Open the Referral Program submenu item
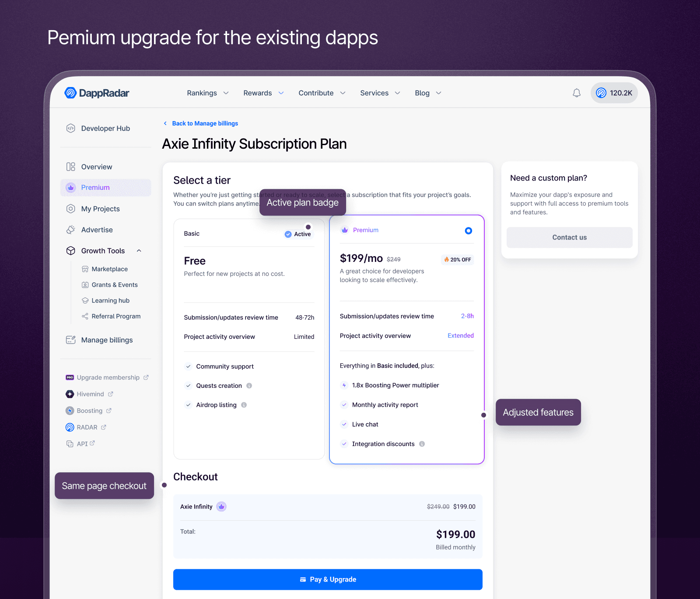 coord(111,316)
